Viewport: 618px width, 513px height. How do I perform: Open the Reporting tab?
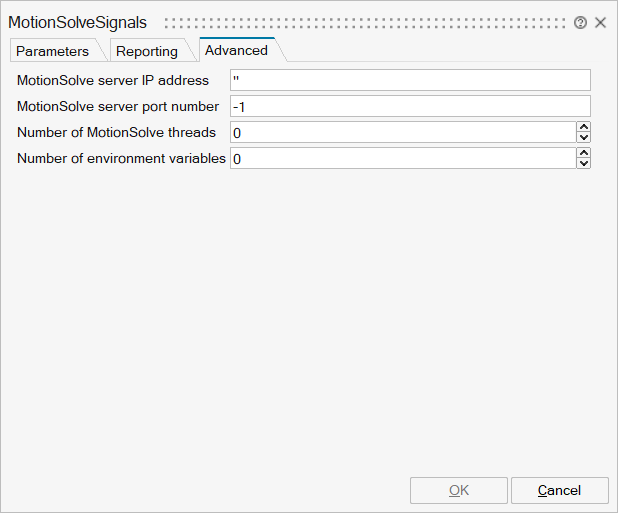[146, 51]
